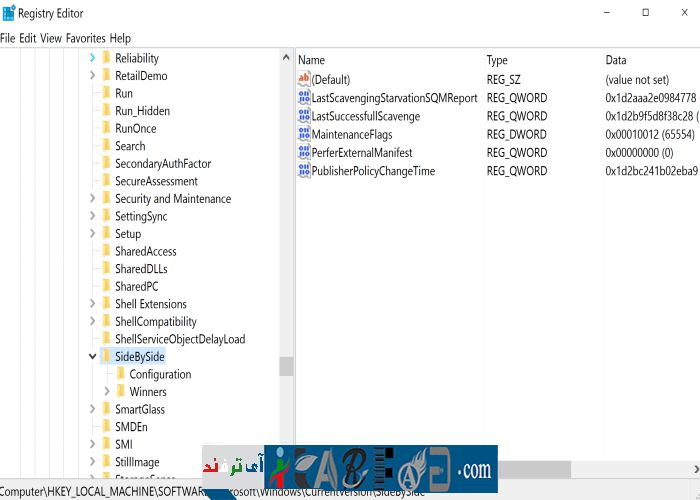Click the PublisherPolicyChangeTime value icon
This screenshot has width=700, height=500.
tap(304, 171)
